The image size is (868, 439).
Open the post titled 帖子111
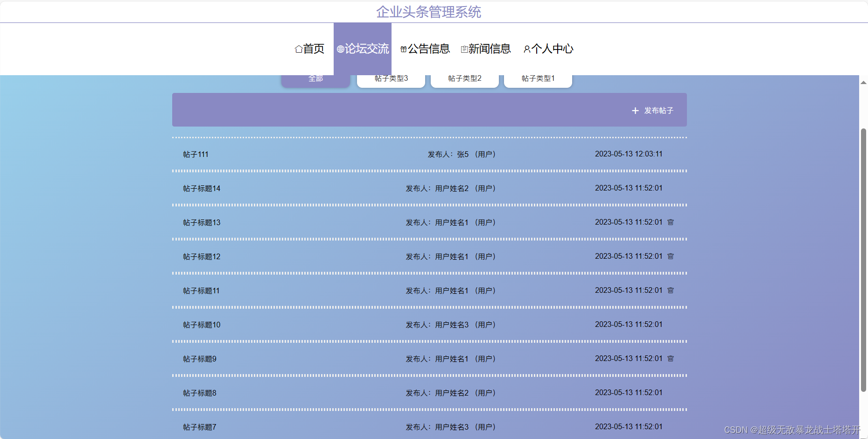point(196,155)
